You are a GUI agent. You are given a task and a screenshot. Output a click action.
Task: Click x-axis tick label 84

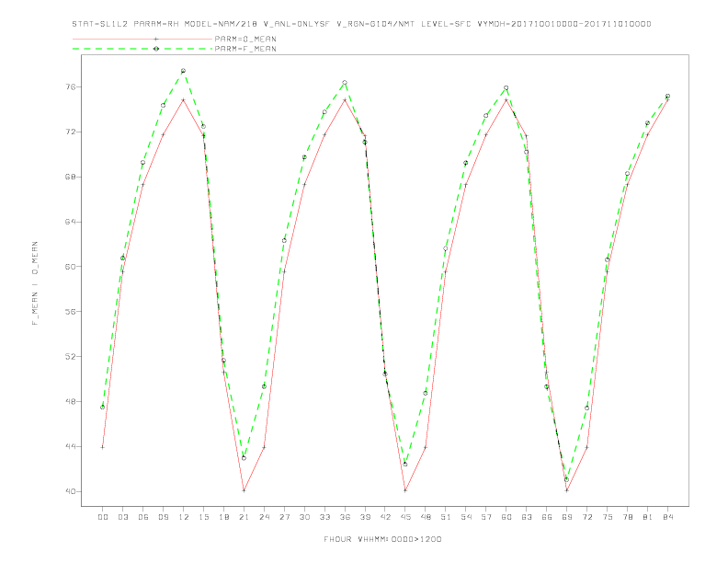coord(667,517)
